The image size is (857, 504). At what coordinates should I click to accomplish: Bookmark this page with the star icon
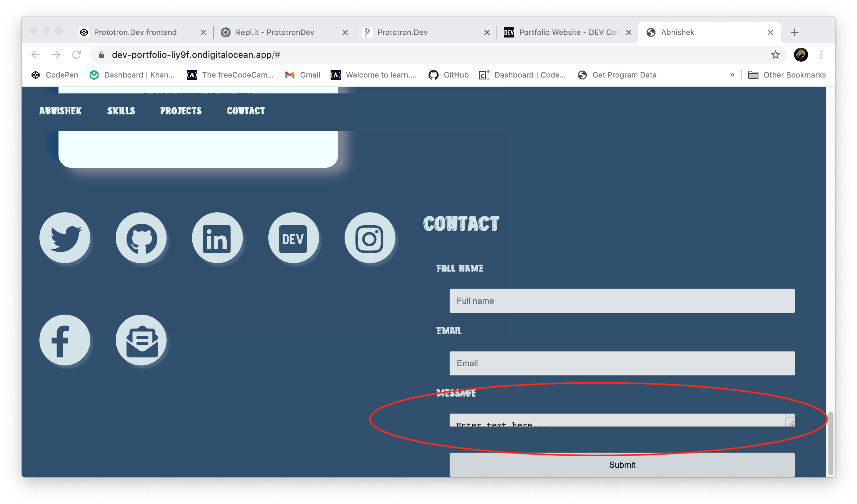(x=775, y=55)
